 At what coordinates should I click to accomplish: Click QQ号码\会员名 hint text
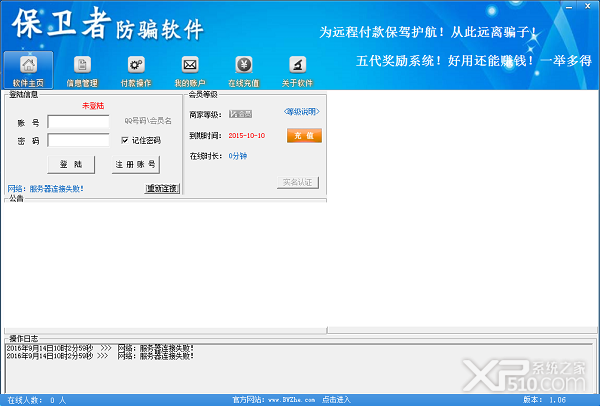(148, 121)
